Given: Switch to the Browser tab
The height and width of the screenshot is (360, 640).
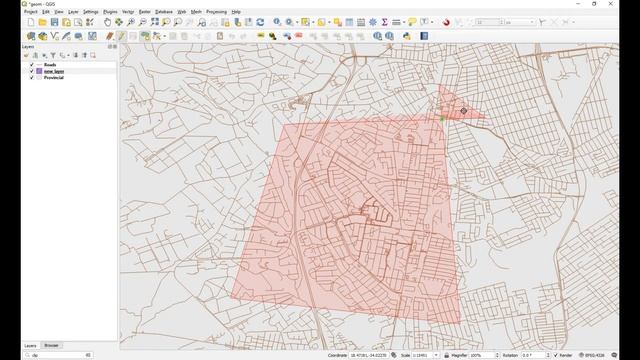Looking at the screenshot, I should point(51,345).
